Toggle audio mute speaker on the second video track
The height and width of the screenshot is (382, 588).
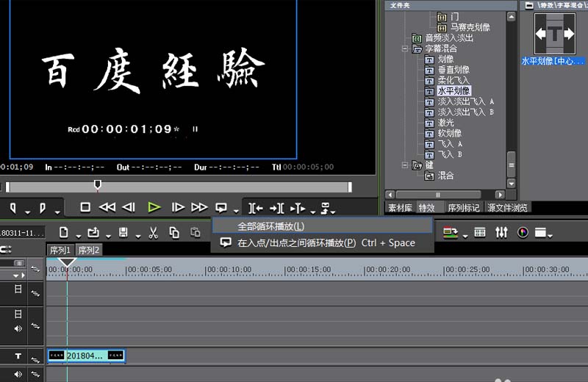[18, 328]
